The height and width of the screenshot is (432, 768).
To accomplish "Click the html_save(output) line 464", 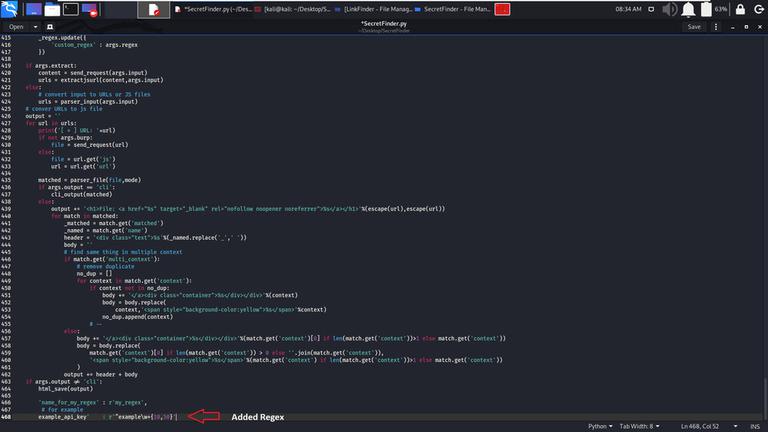I will click(66, 389).
